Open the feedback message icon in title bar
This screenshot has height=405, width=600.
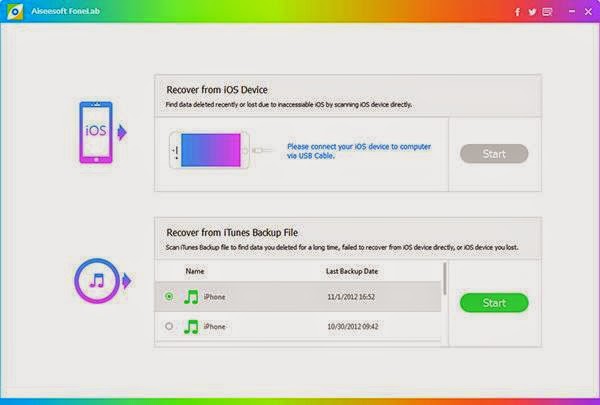(x=547, y=12)
